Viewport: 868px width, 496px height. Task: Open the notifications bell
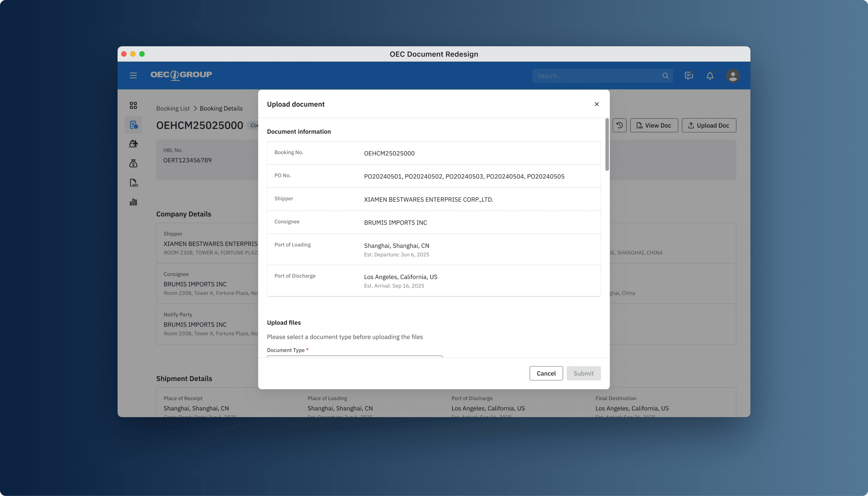710,76
